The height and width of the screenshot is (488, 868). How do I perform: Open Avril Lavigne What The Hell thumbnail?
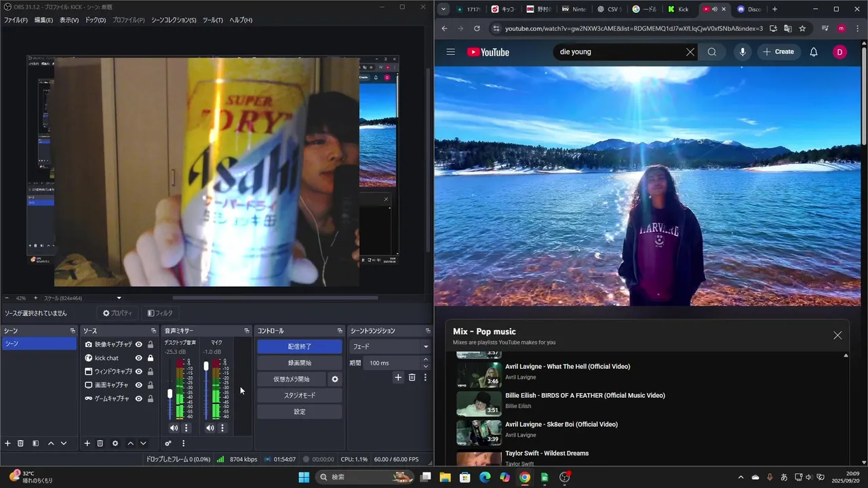pos(479,374)
